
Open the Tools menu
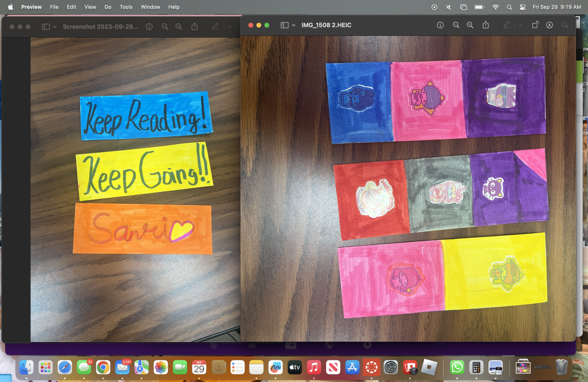pyautogui.click(x=126, y=7)
